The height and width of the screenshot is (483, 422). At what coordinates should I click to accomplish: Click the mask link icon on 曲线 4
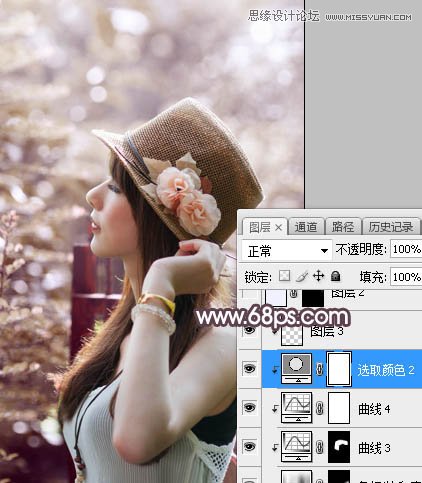pos(320,408)
